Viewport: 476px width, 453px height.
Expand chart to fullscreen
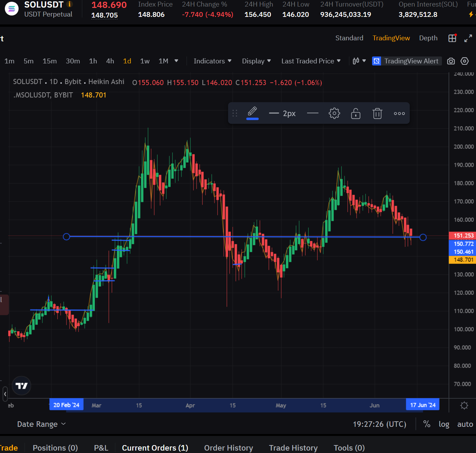tap(468, 38)
